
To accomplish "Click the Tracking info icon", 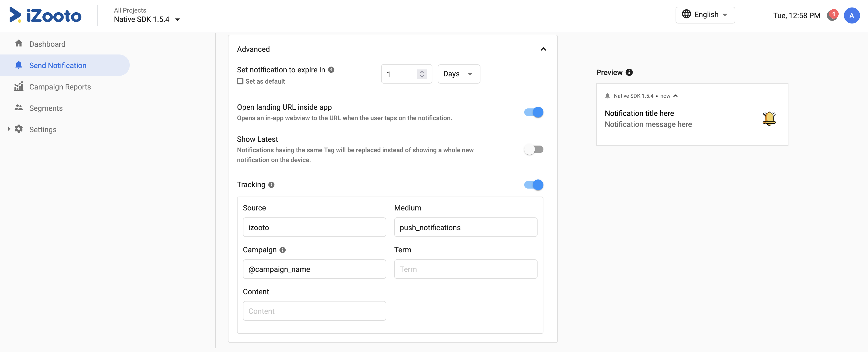I will tap(271, 185).
